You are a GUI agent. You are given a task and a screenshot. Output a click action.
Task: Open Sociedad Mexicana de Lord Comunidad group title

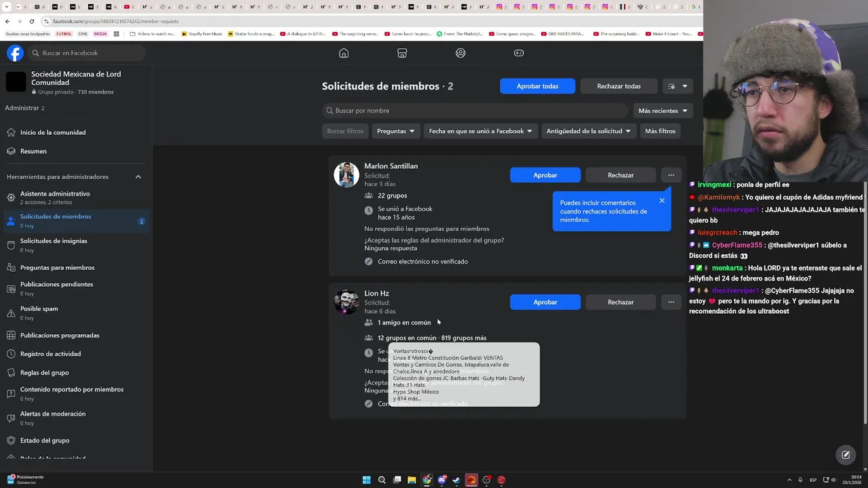[76, 78]
